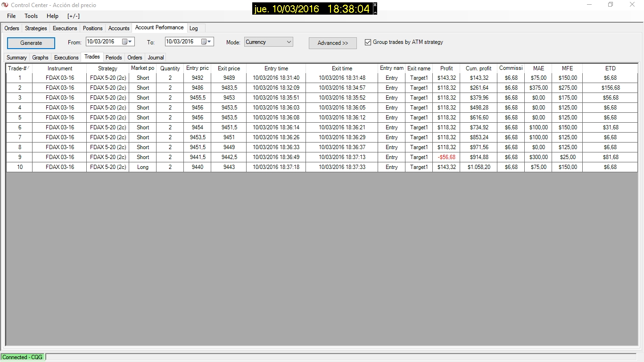Click the Advanced >> button

coord(333,43)
